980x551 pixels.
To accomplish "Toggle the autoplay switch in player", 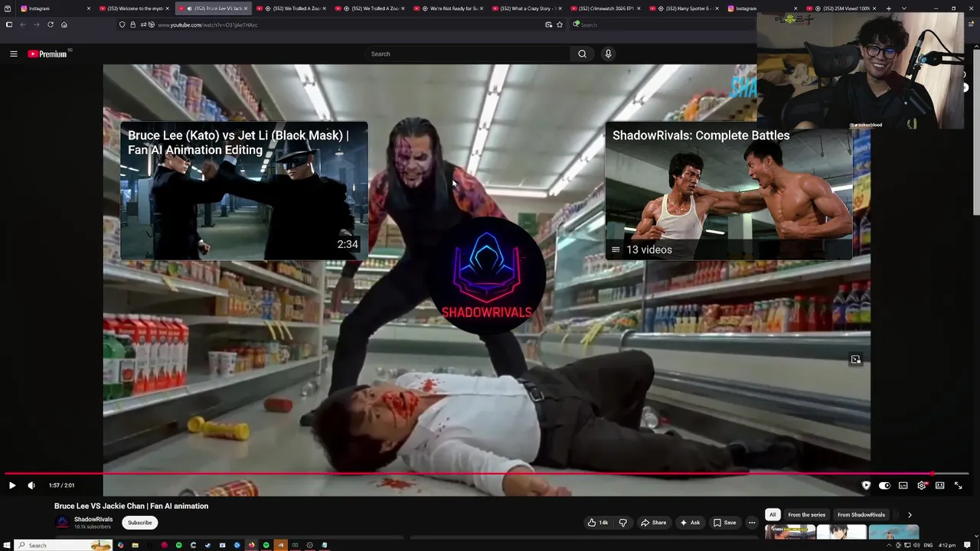I will (x=884, y=485).
